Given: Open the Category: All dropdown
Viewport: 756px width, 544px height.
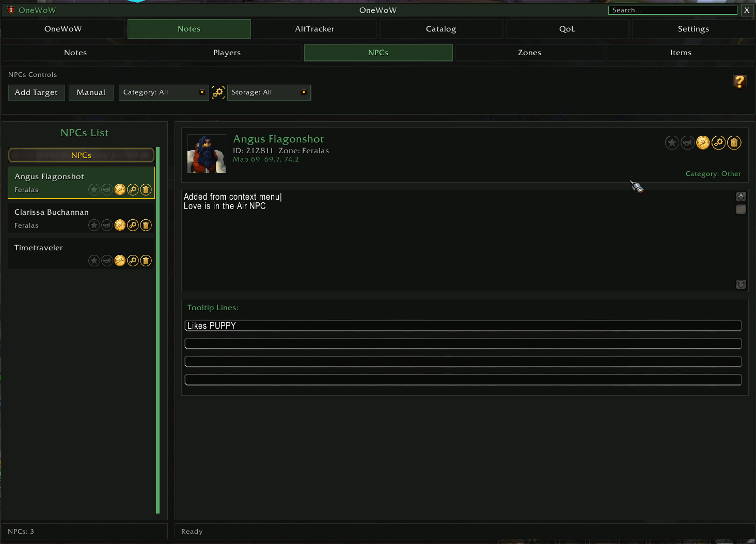Looking at the screenshot, I should point(164,92).
